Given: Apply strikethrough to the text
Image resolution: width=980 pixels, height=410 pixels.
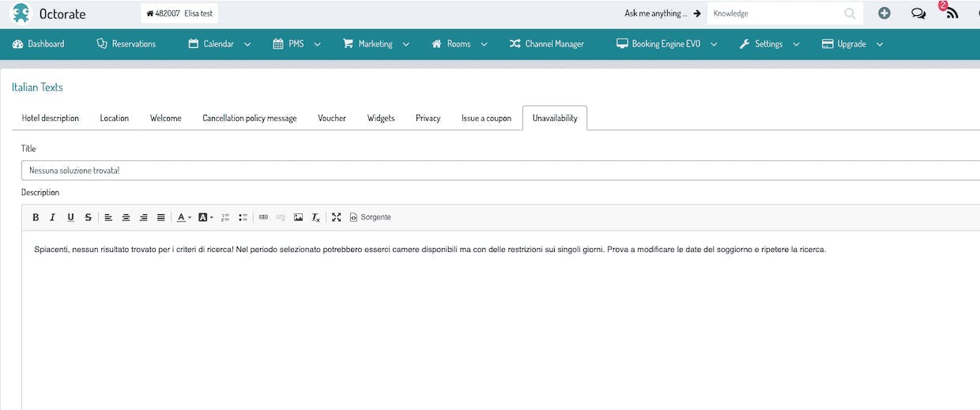Looking at the screenshot, I should 88,217.
